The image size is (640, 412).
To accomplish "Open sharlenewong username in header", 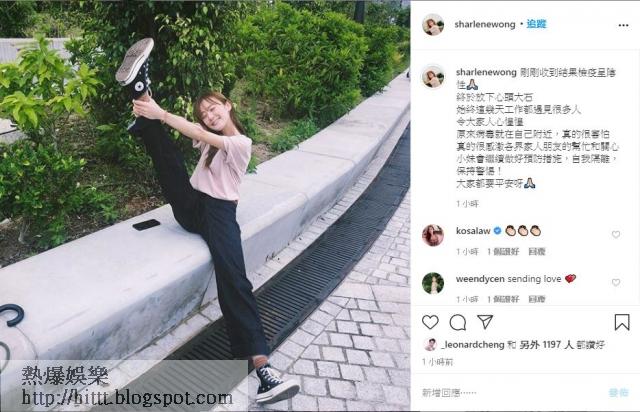I will [x=485, y=24].
